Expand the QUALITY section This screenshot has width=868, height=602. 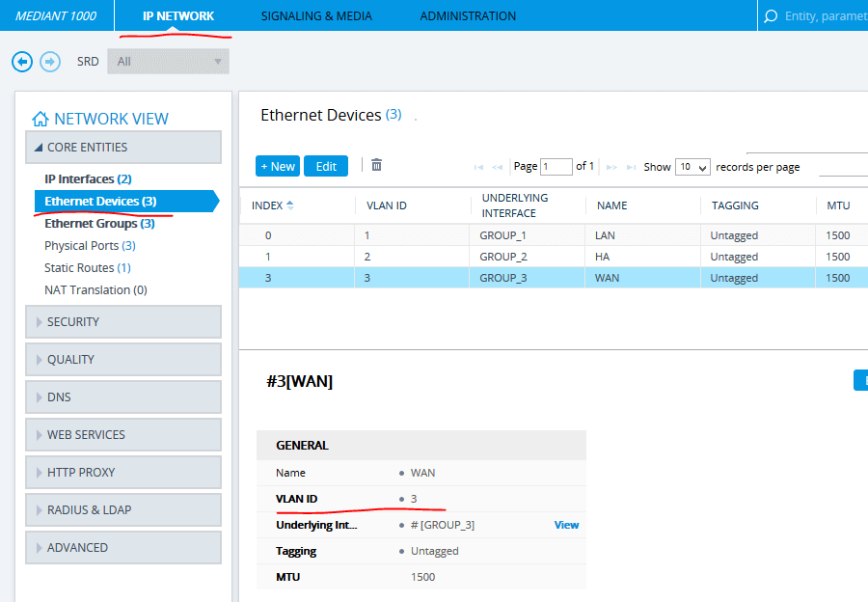tap(123, 360)
